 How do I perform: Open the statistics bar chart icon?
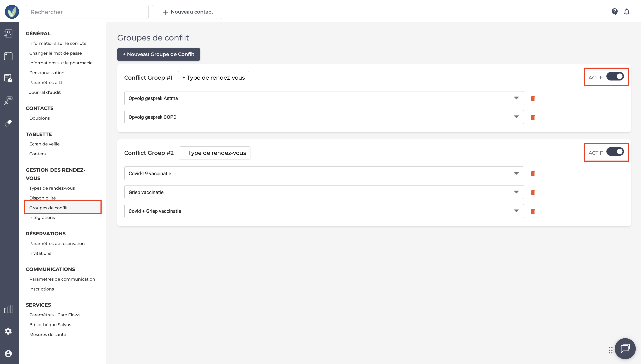coord(8,309)
